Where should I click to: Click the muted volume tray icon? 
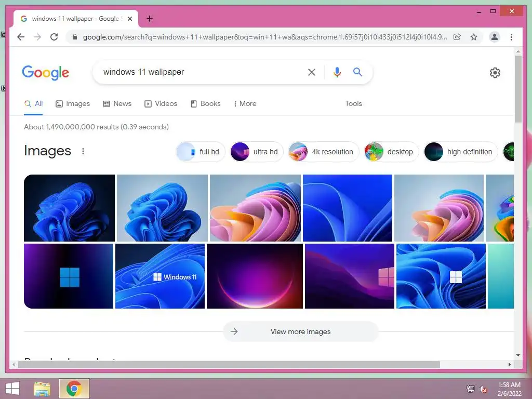(x=483, y=389)
